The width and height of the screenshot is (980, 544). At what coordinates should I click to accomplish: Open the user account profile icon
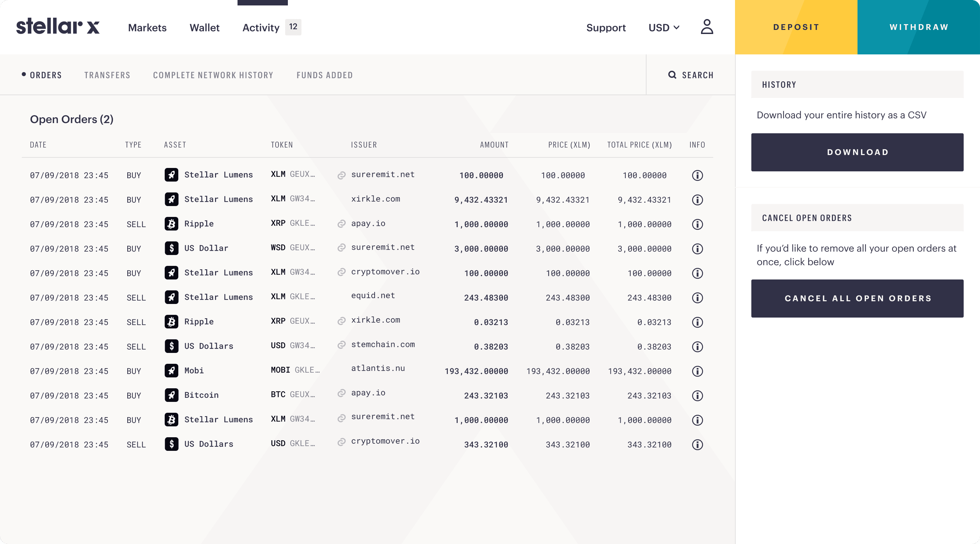pyautogui.click(x=706, y=27)
